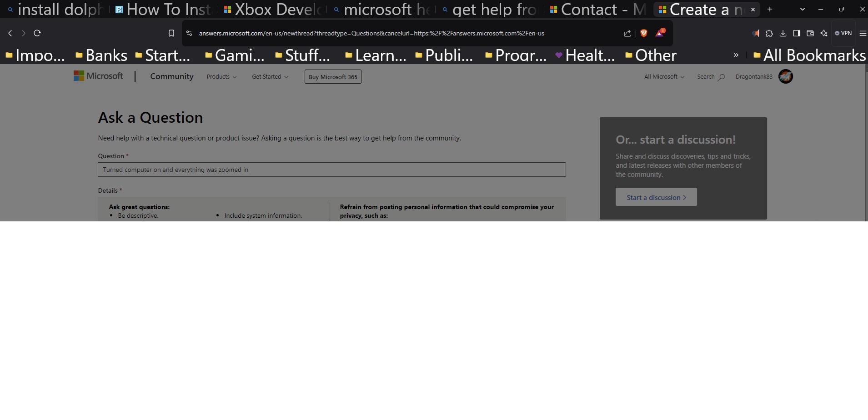This screenshot has height=420, width=868.
Task: Open the Brave Wallet icon
Action: click(x=810, y=33)
